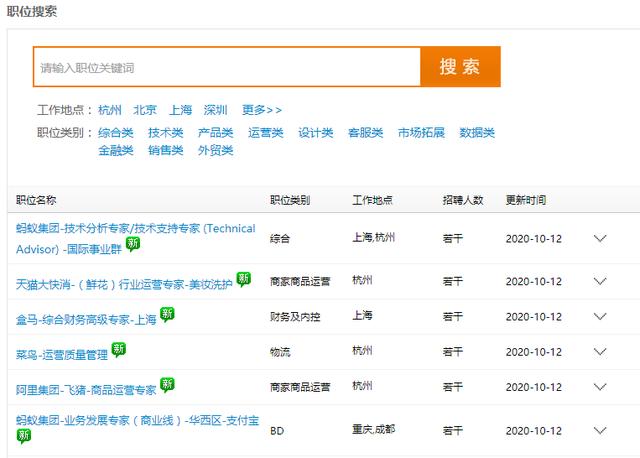Viewport: 640px width, 458px height.
Task: Expand details chevron for 技术分析专家 row
Action: 600,238
